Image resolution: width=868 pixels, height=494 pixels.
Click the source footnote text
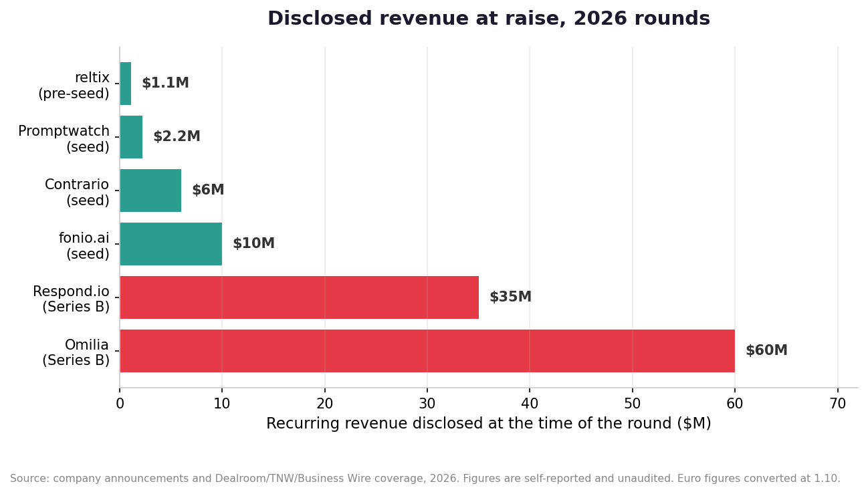425,479
